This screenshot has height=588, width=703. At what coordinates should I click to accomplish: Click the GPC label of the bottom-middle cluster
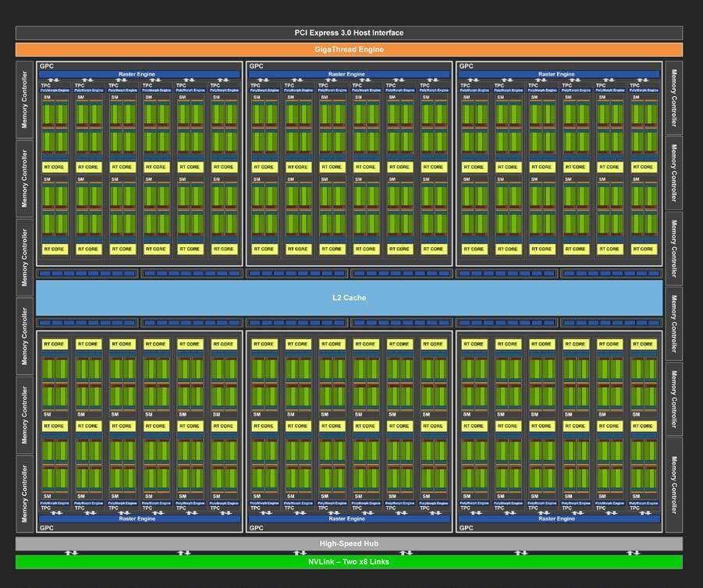click(256, 528)
